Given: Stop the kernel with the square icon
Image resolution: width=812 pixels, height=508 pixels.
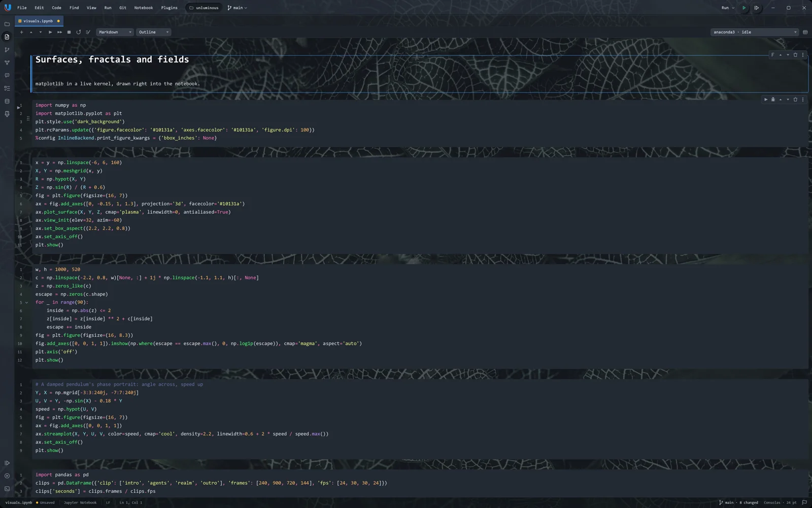Looking at the screenshot, I should point(69,32).
